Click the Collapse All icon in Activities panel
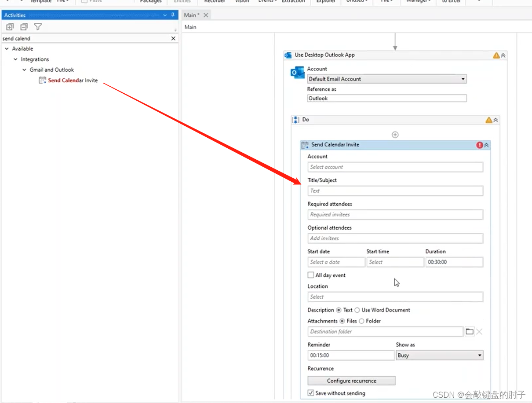The width and height of the screenshot is (532, 403). pos(24,27)
